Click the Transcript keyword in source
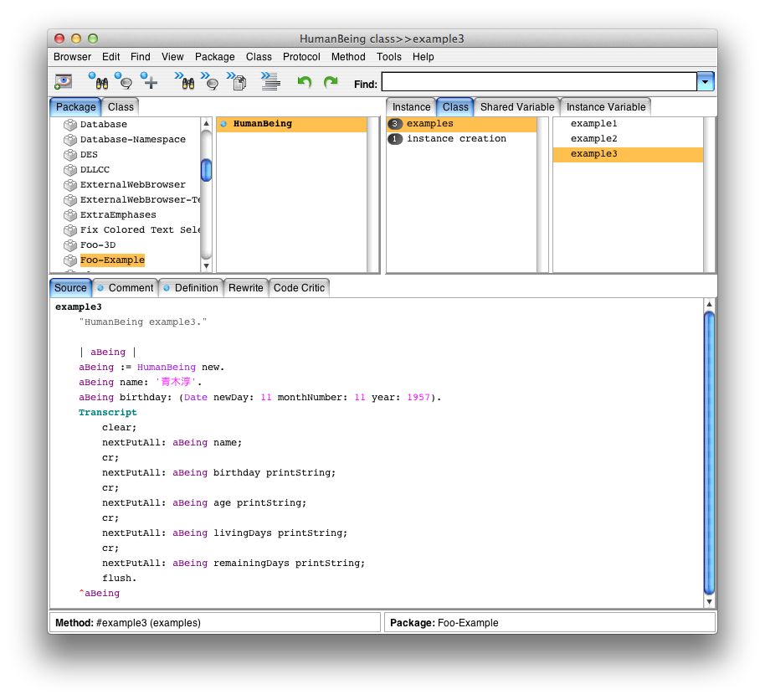This screenshot has height=700, width=765. [x=108, y=413]
